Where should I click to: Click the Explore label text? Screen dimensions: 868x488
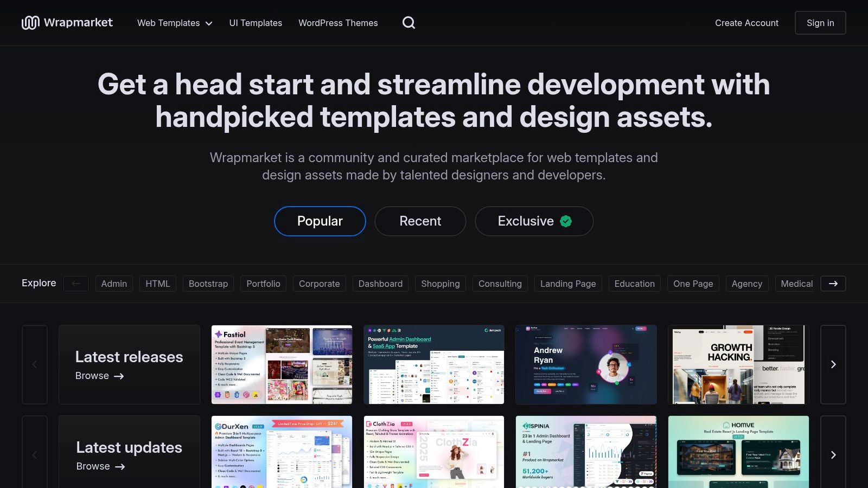39,283
